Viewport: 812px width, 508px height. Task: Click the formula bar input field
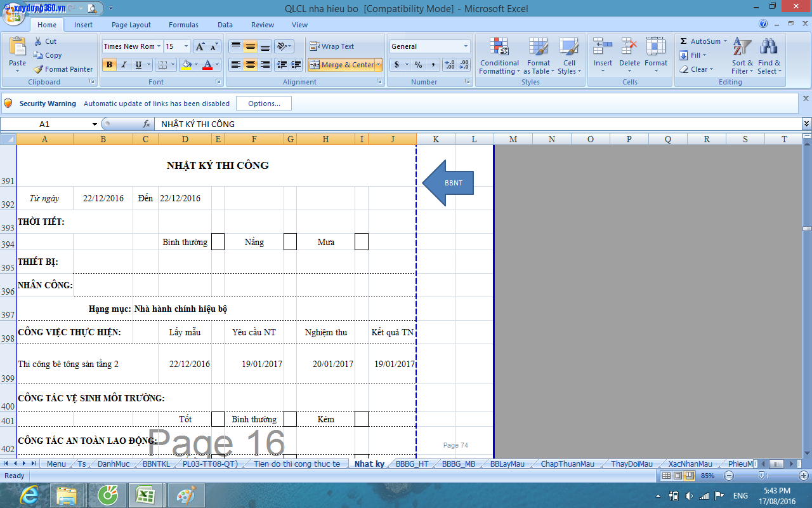479,124
